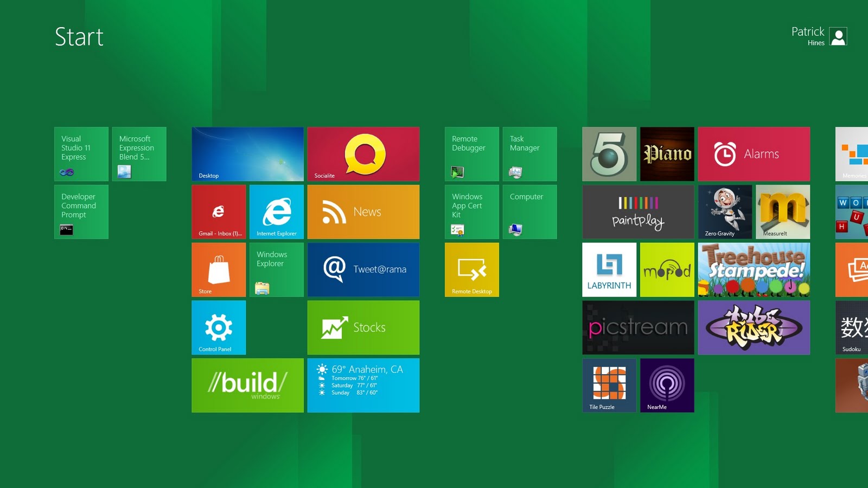This screenshot has width=868, height=488.
Task: Launch the Labyrinth game tile
Action: (x=609, y=269)
